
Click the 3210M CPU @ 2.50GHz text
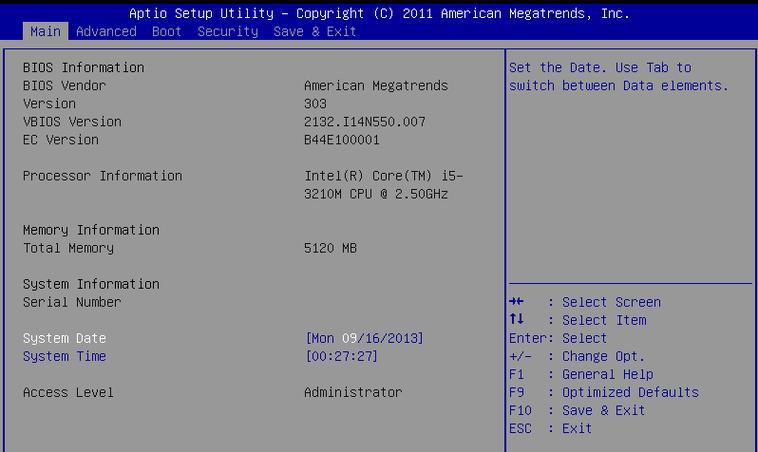point(376,194)
